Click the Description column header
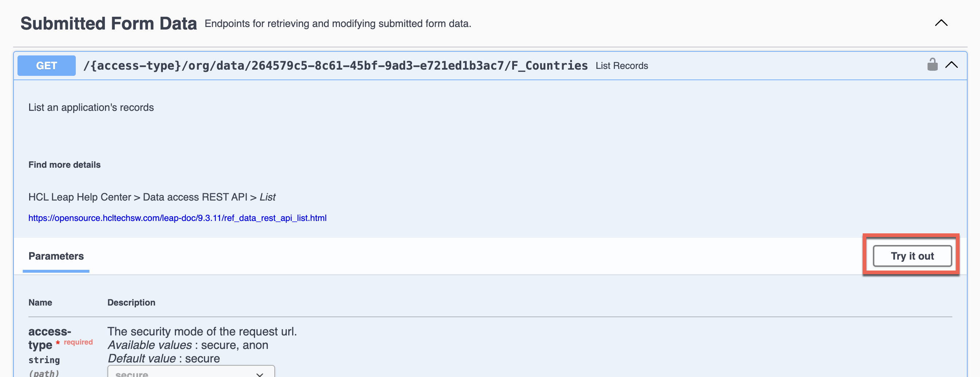This screenshot has width=980, height=377. [131, 302]
